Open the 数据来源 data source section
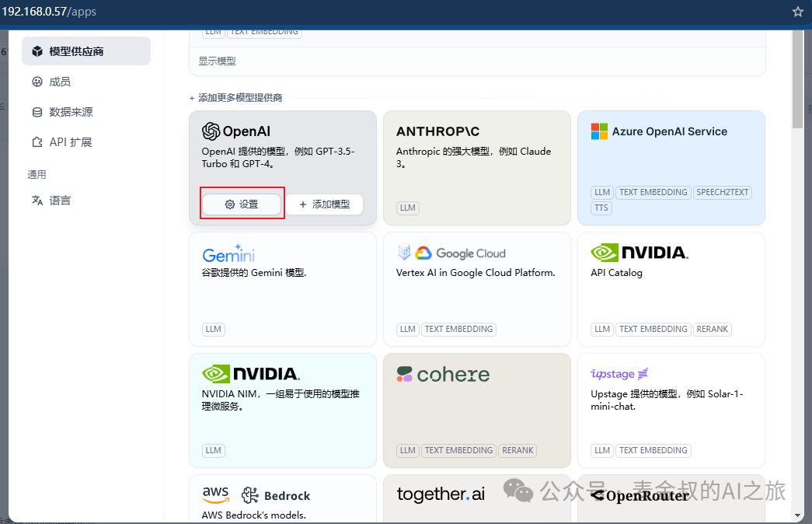The image size is (812, 524). [x=71, y=112]
